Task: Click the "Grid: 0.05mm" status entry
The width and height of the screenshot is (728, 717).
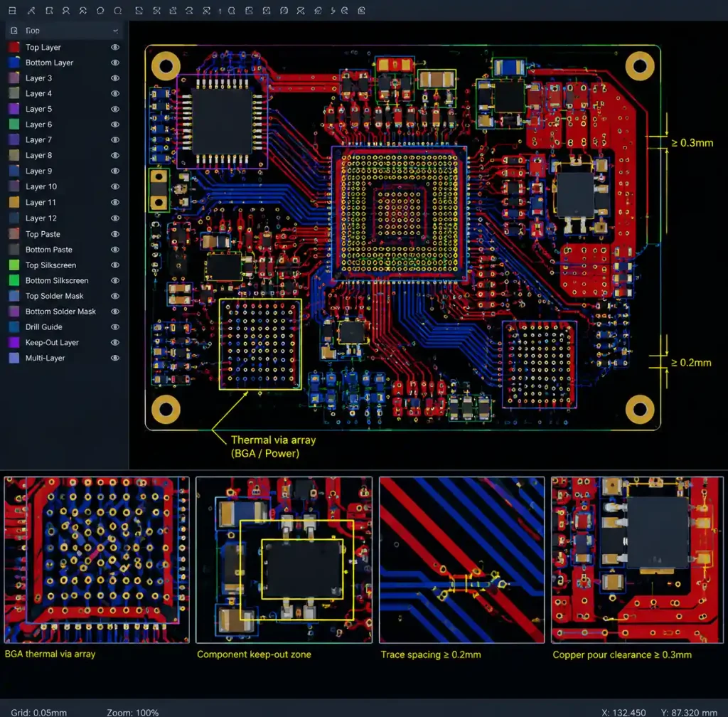Action: (38, 712)
